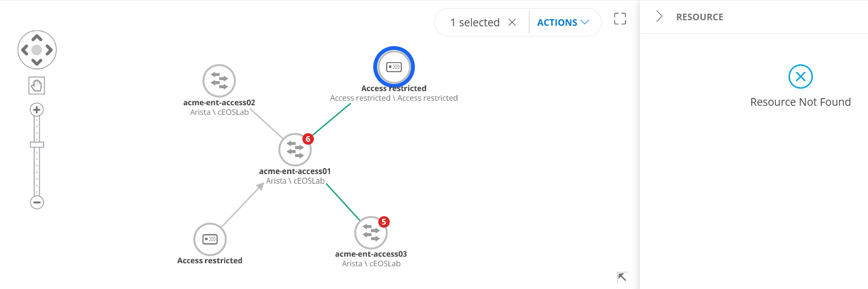The image size is (868, 289).
Task: Collapse the RESOURCE panel chevron
Action: pos(659,17)
